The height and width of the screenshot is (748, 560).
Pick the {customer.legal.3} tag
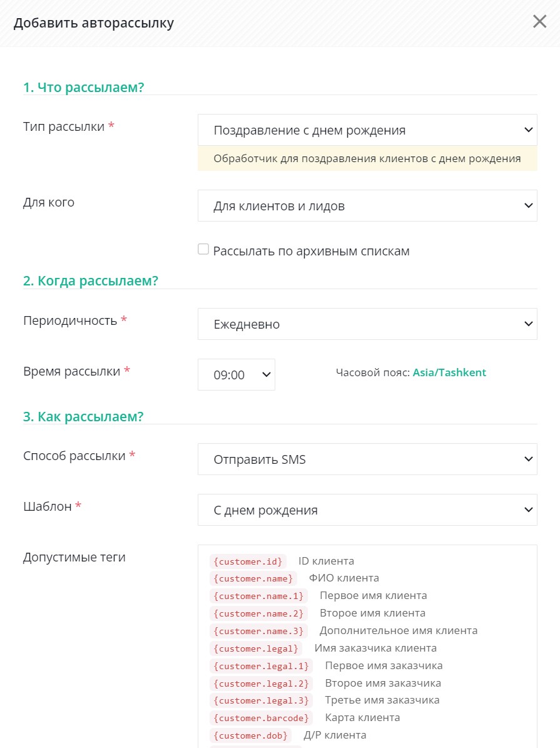tap(262, 701)
